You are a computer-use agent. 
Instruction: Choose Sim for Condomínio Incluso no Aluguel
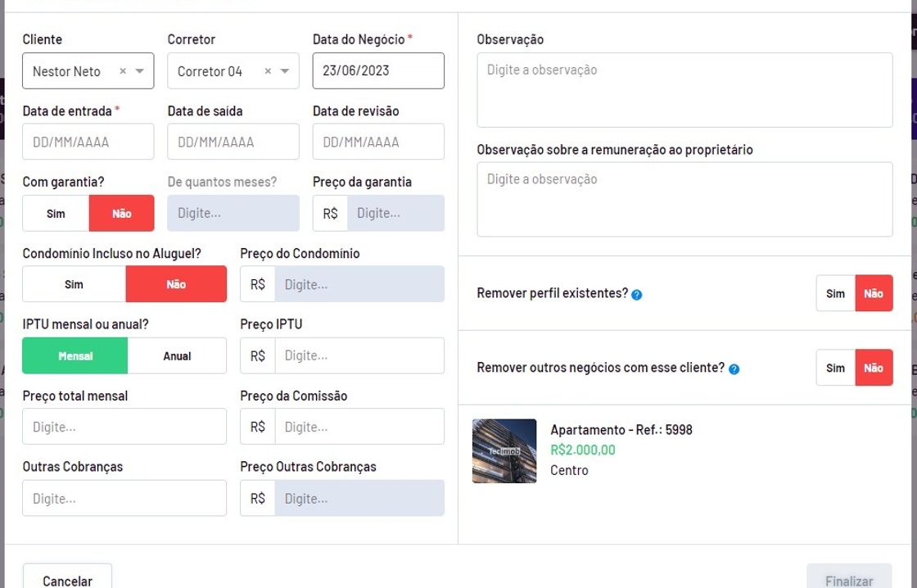(x=74, y=284)
